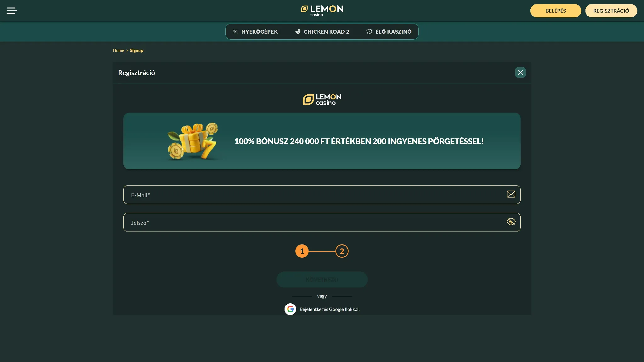This screenshot has height=362, width=644.
Task: Focus the Jelszó password field
Action: (322, 222)
